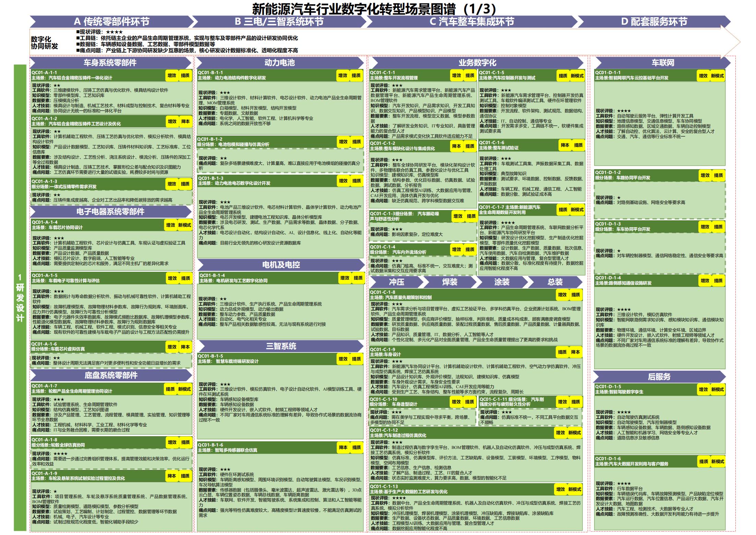This screenshot has width=756, height=535.
Task: Click the 焊装 process step arrow
Action: [x=449, y=282]
